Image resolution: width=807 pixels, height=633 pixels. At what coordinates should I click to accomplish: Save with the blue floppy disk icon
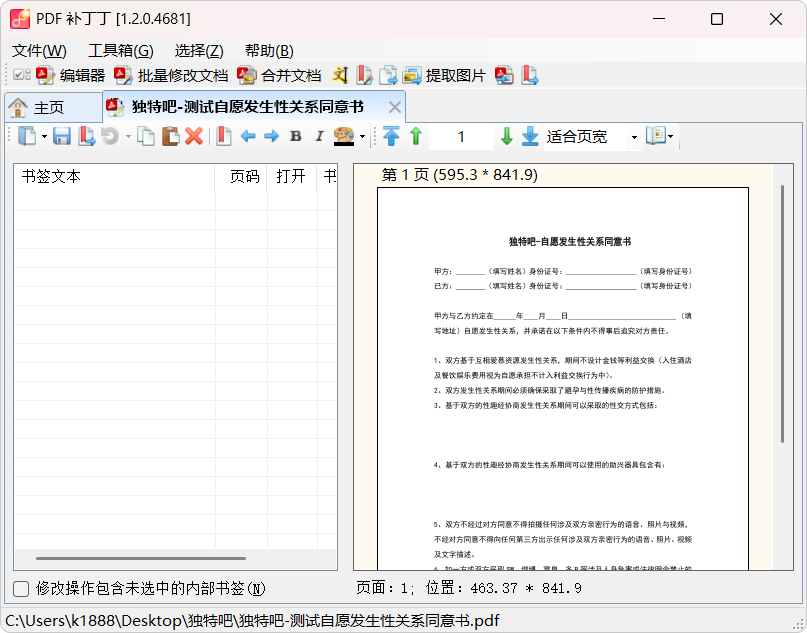pos(62,136)
